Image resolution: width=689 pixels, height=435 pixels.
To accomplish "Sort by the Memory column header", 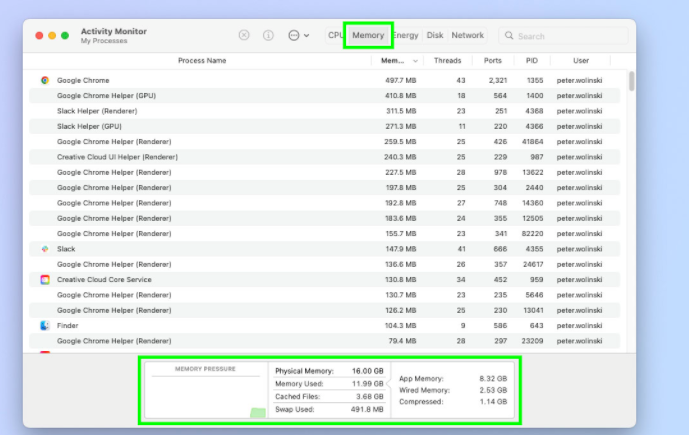I will click(x=392, y=60).
